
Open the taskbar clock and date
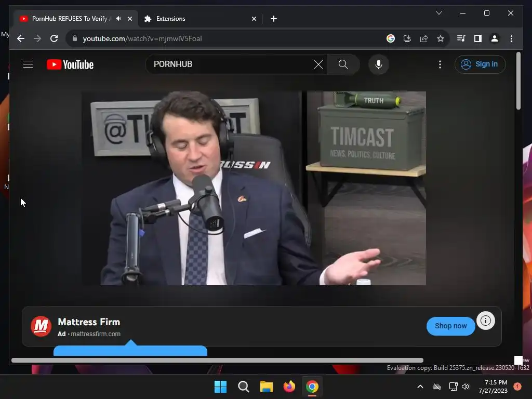[493, 387]
